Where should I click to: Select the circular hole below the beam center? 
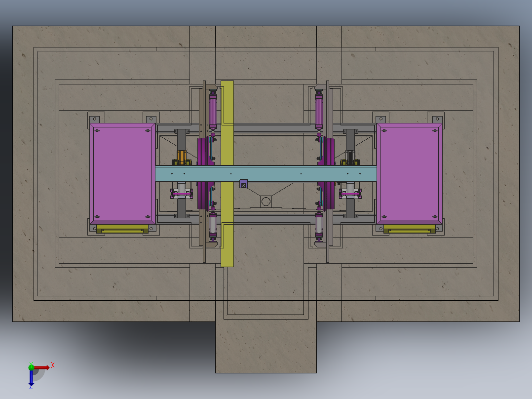click(266, 201)
